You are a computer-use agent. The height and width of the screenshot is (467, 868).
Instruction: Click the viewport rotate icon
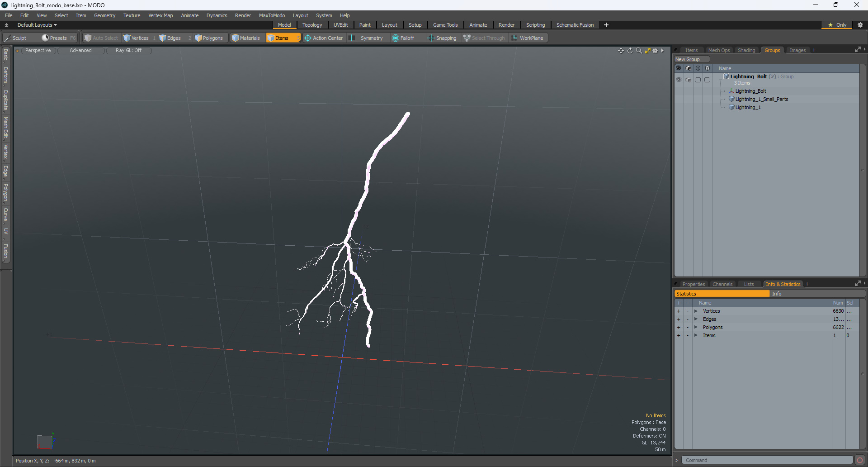(630, 51)
